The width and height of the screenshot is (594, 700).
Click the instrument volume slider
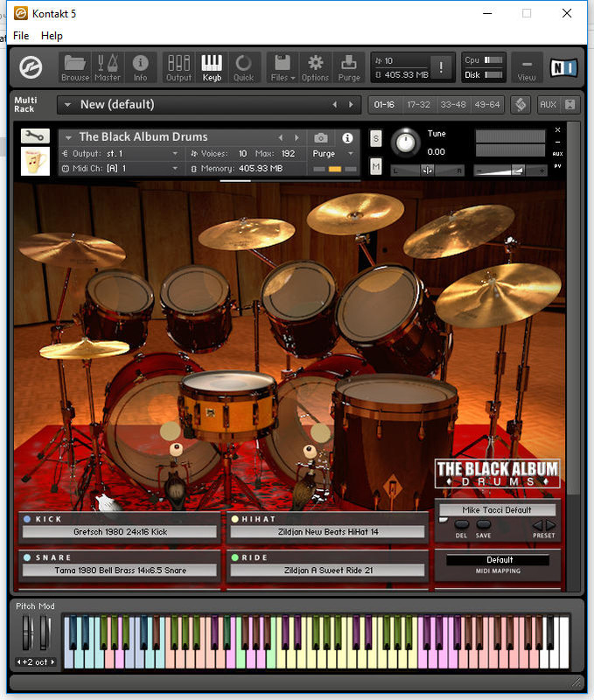click(x=510, y=171)
